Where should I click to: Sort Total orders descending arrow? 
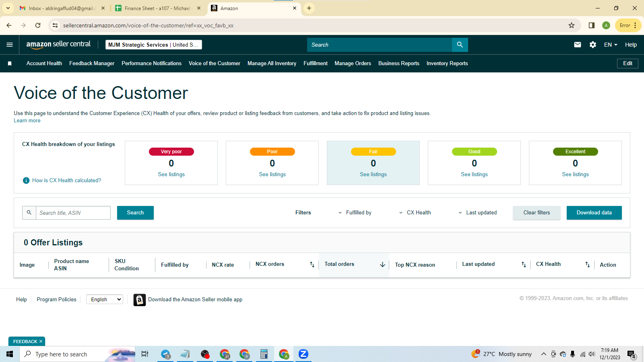point(382,265)
